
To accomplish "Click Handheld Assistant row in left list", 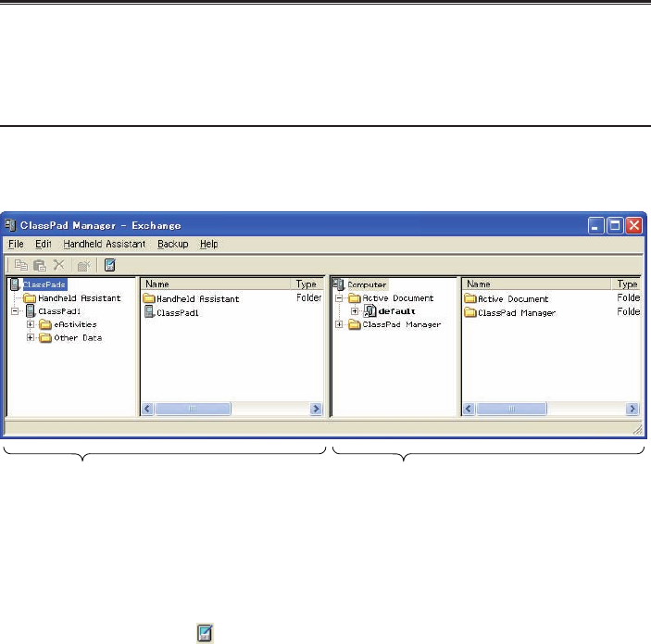I will tap(232, 298).
